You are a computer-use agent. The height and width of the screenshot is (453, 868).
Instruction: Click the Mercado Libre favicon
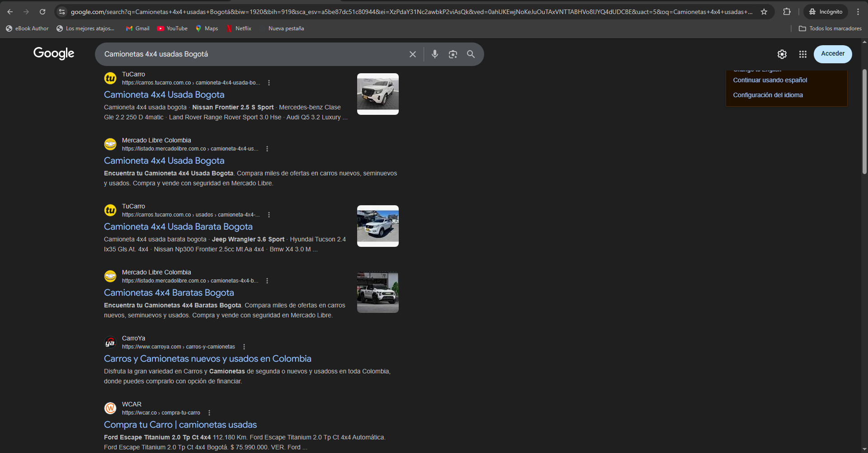(110, 144)
